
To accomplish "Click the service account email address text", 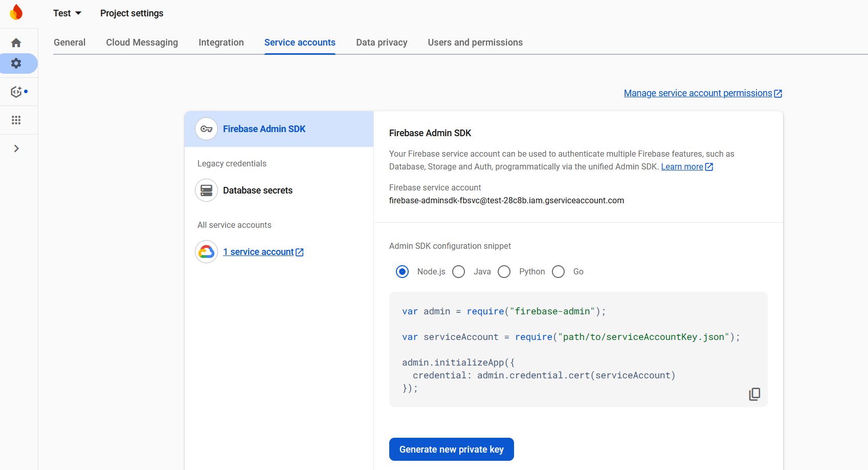I will (506, 201).
